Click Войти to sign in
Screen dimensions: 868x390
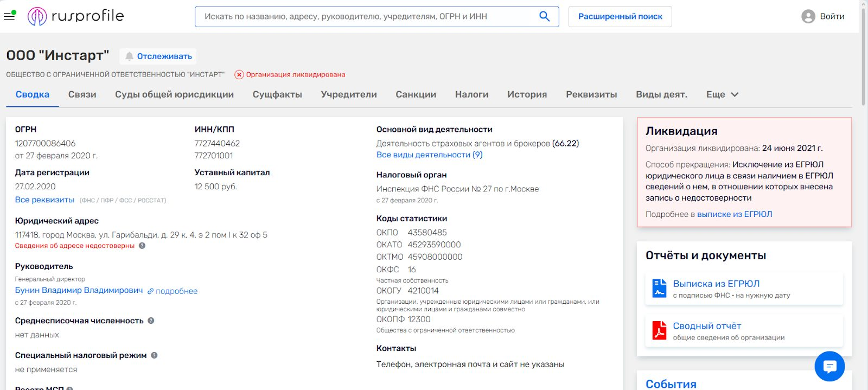point(832,16)
